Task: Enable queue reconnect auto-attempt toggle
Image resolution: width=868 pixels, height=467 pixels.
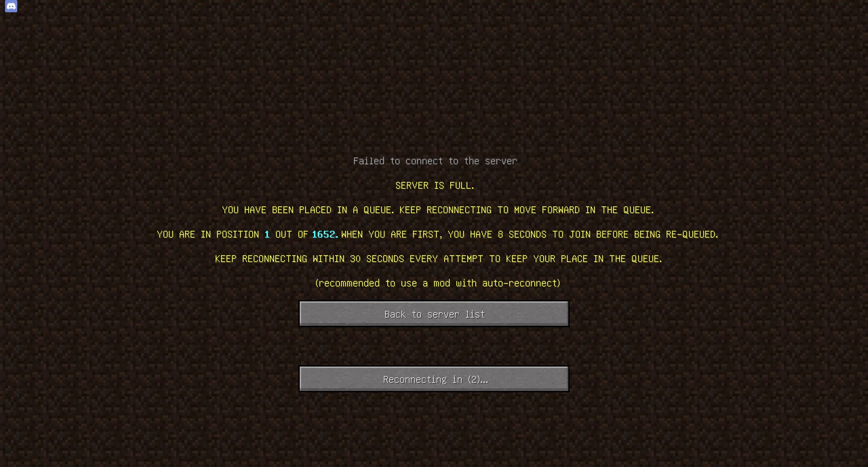Action: pos(435,379)
